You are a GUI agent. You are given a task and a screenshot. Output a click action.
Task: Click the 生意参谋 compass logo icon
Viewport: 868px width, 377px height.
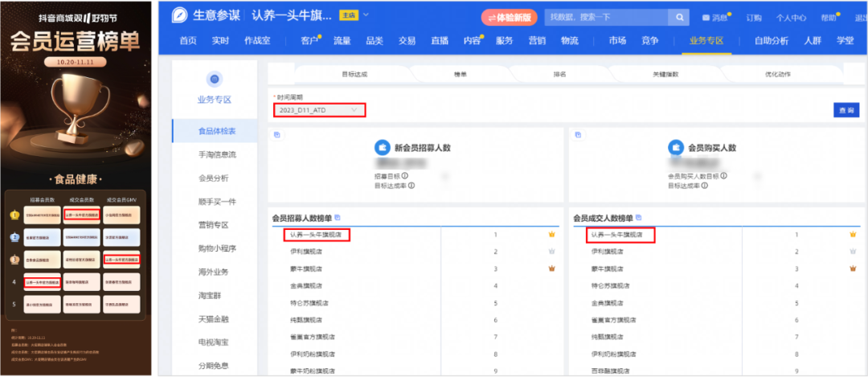179,15
